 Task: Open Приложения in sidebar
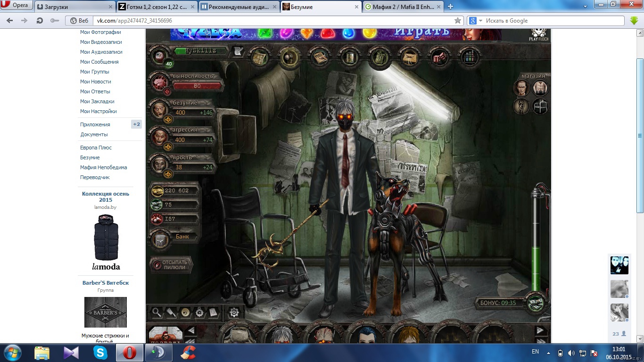(x=95, y=124)
